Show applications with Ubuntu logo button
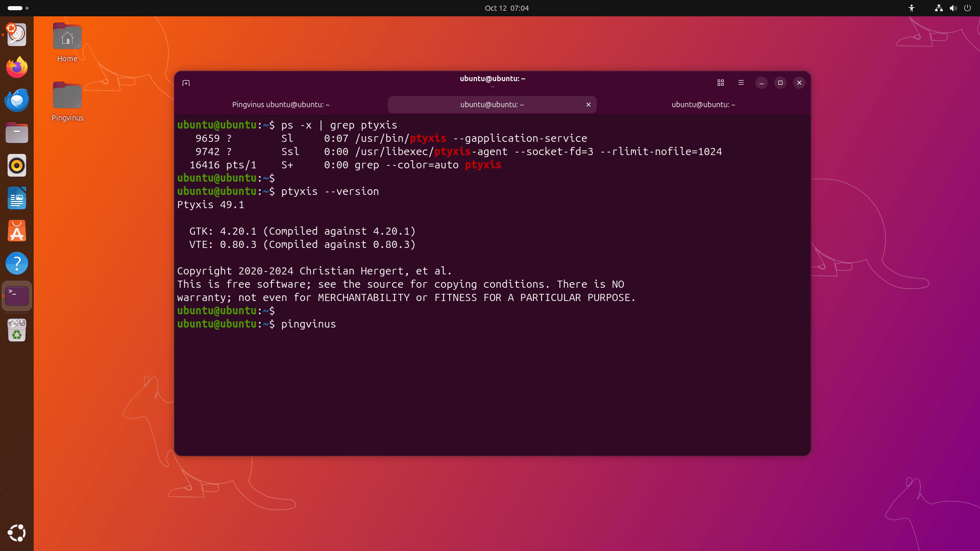Screen dimensions: 980x551 coord(17,533)
